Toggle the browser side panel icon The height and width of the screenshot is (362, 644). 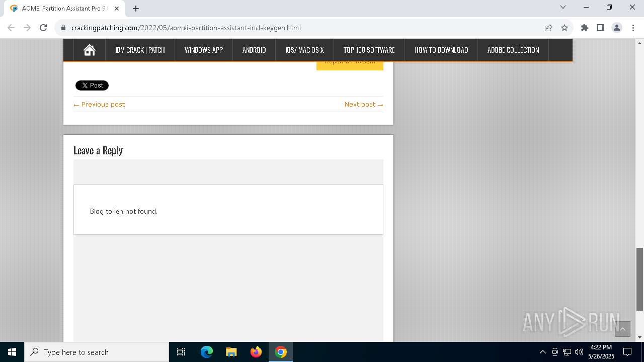pos(601,28)
